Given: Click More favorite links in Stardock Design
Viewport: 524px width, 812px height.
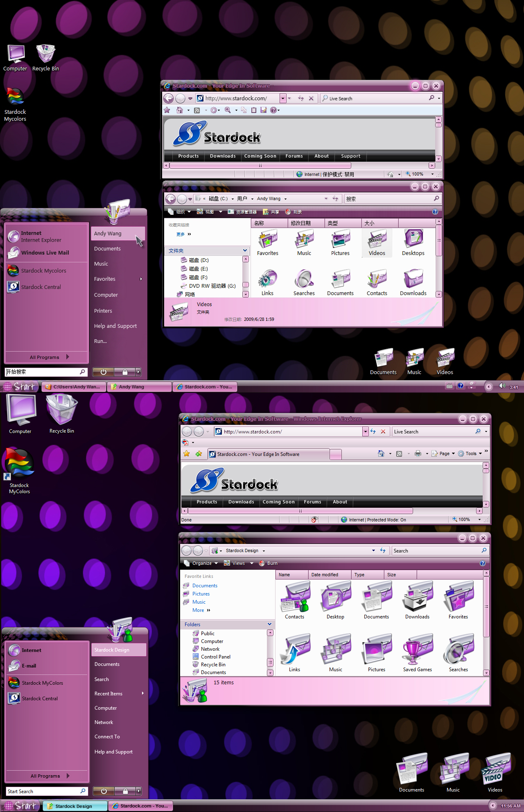Looking at the screenshot, I should 201,610.
